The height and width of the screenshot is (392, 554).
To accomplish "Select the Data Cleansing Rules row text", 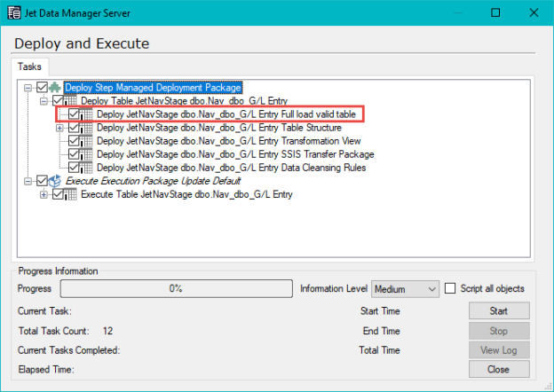I will click(232, 168).
